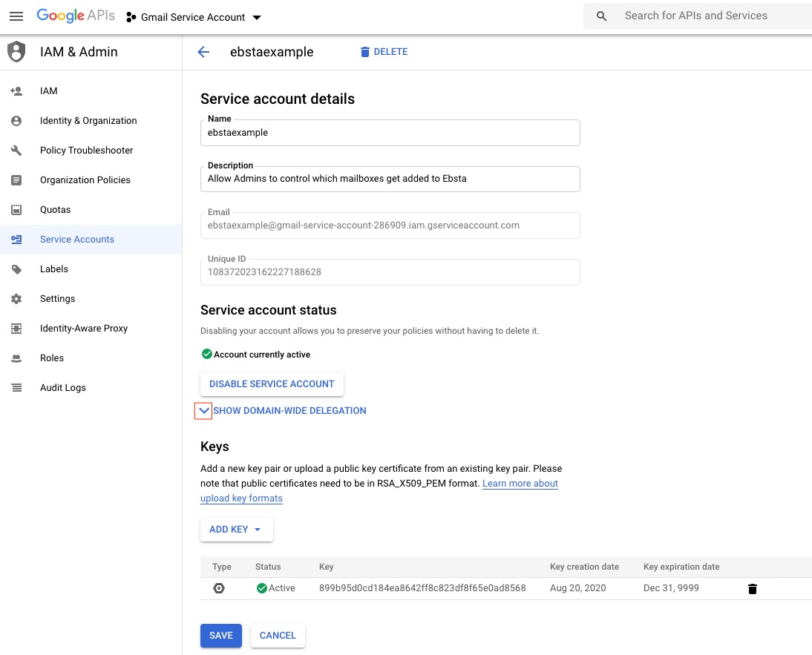Open Settings via the gear icon
The width and height of the screenshot is (812, 655).
(16, 298)
